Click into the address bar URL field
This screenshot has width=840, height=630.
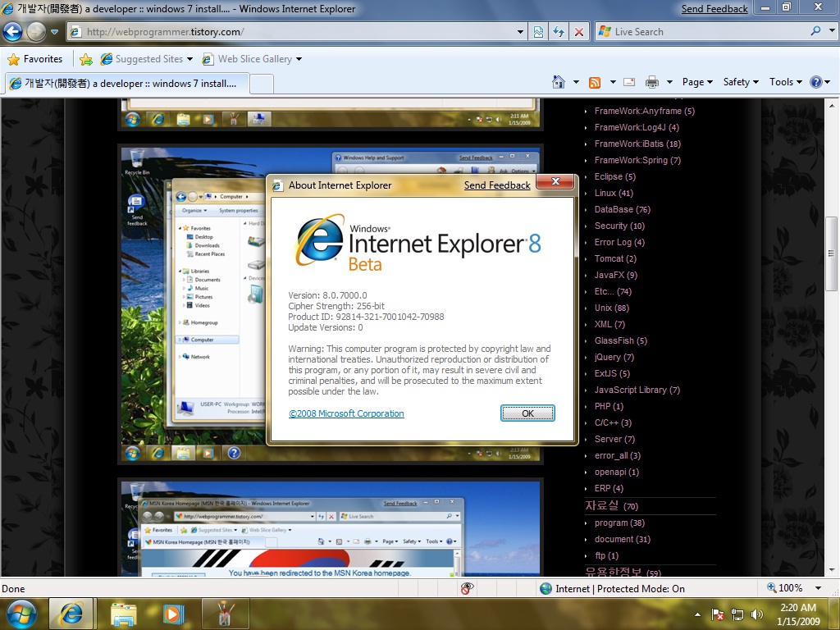pos(297,32)
